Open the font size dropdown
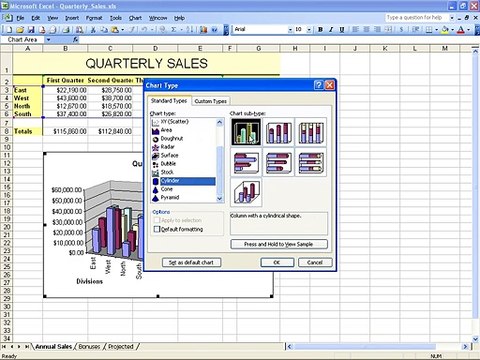 pos(309,30)
